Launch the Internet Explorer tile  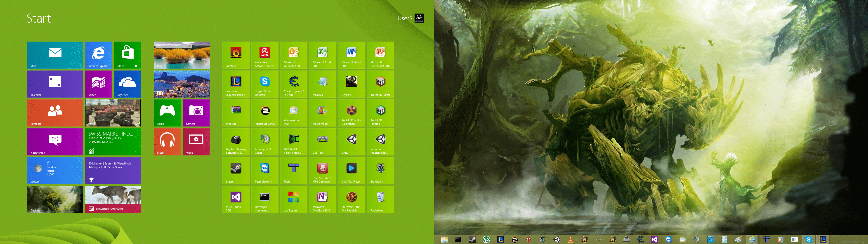pos(98,55)
